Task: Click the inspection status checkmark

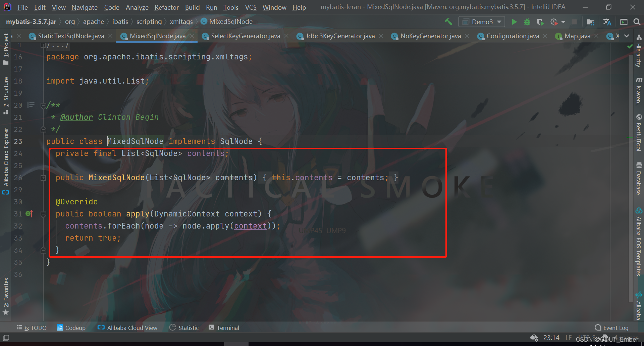Action: coord(630,46)
